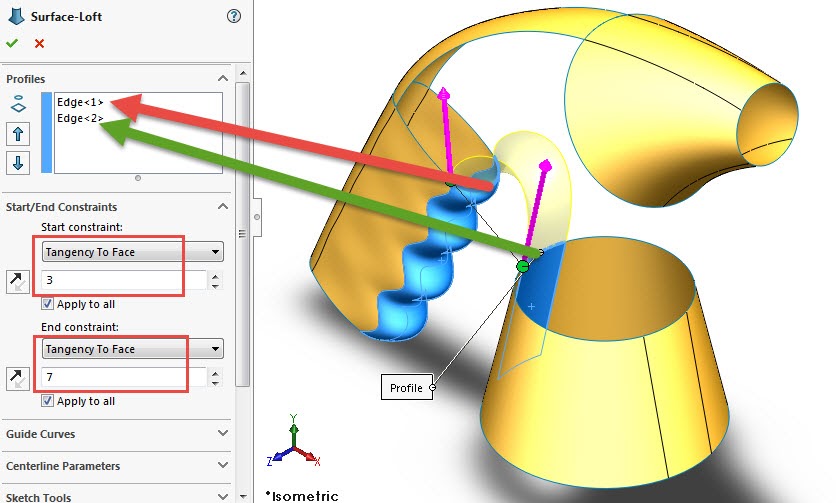
Task: Open help for Surface-Loft
Action: click(x=234, y=16)
